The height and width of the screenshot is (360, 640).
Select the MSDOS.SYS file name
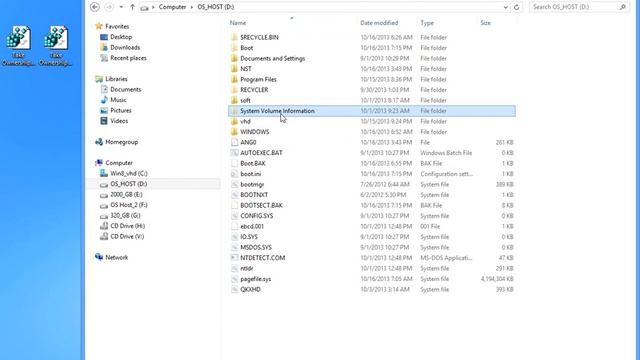point(256,247)
